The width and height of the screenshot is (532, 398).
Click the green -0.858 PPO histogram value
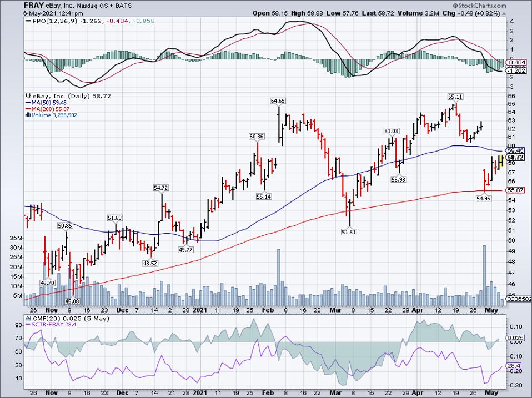(x=144, y=21)
